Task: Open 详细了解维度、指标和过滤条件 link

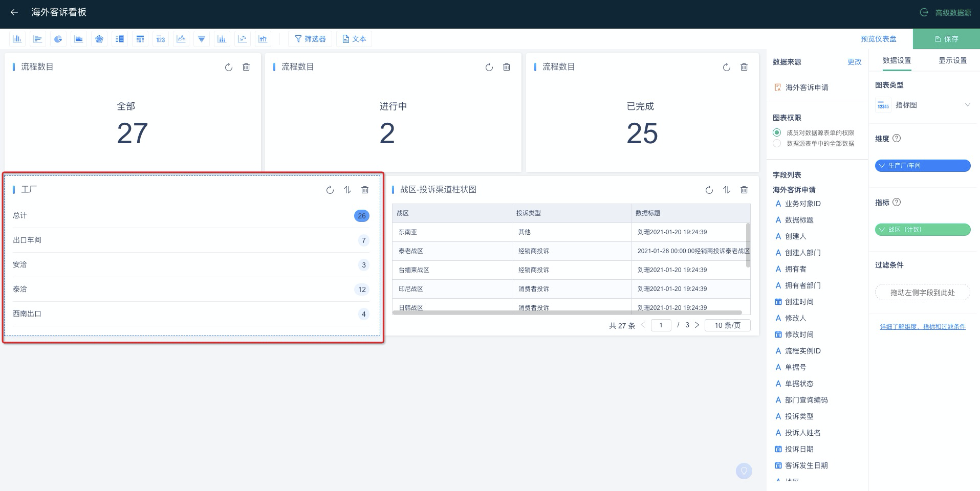Action: [923, 327]
